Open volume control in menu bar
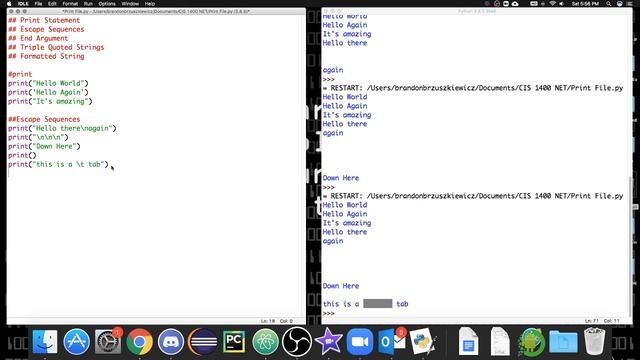Screen dimensions: 640x360 562,4
